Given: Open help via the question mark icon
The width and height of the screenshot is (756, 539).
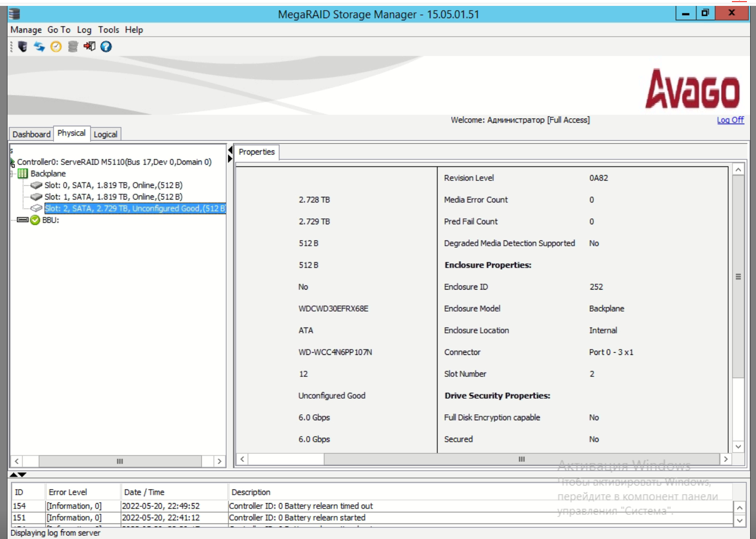Looking at the screenshot, I should (x=106, y=47).
